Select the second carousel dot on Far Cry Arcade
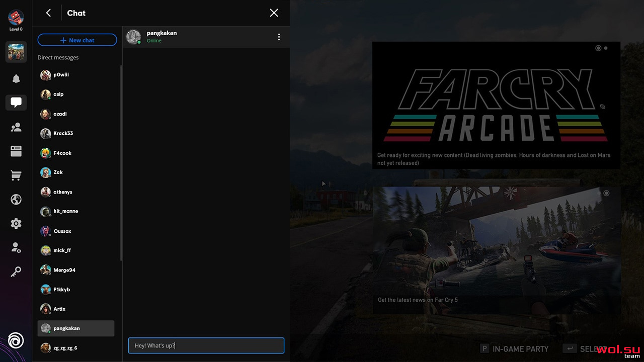Image resolution: width=644 pixels, height=362 pixels. click(606, 48)
